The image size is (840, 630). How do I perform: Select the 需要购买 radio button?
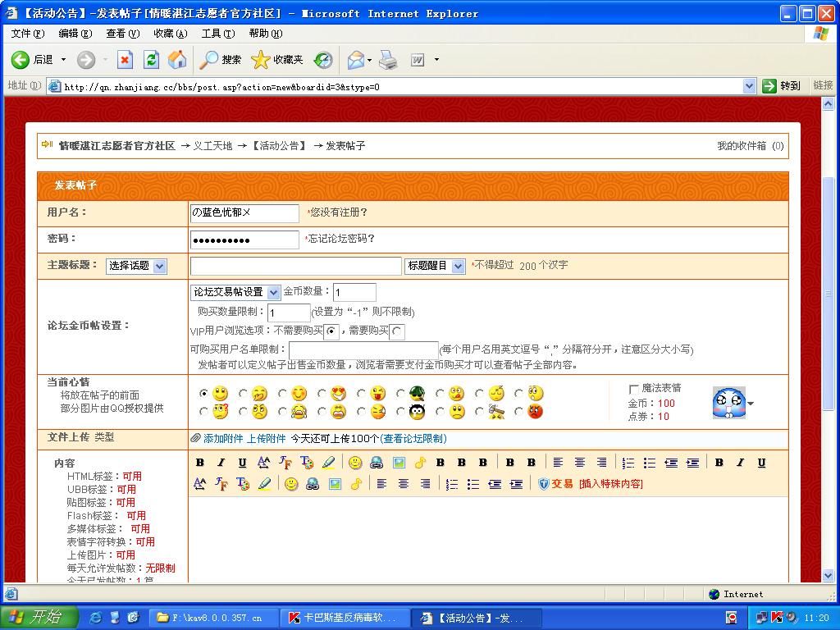point(398,331)
